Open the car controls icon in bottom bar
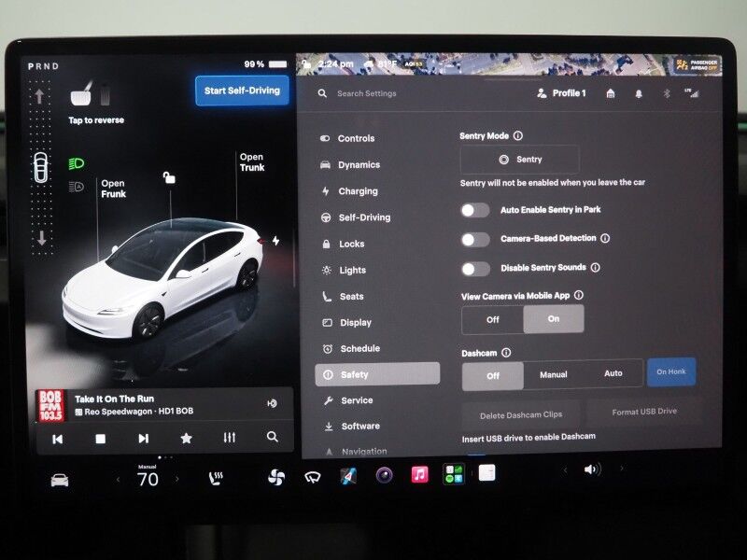Image resolution: width=747 pixels, height=560 pixels. 60,480
